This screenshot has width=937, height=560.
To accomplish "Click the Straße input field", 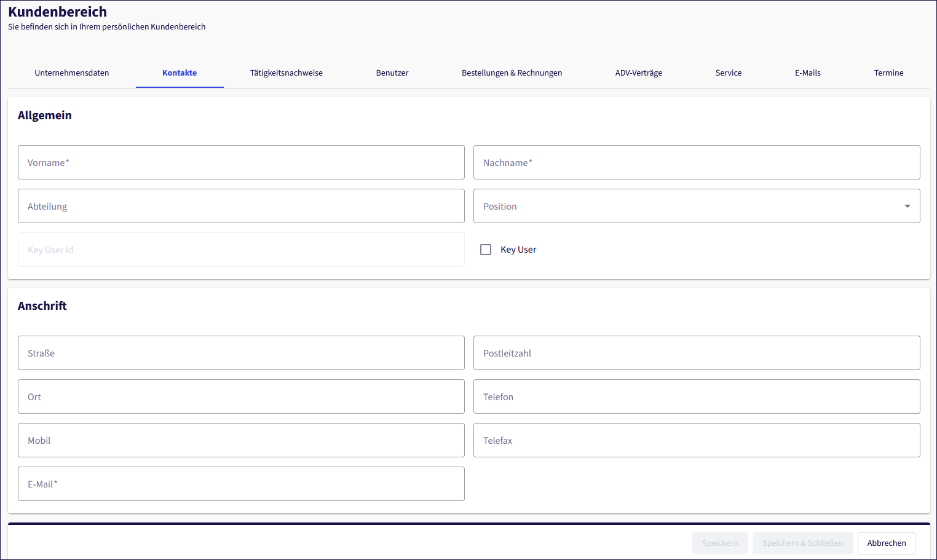I will click(x=241, y=353).
